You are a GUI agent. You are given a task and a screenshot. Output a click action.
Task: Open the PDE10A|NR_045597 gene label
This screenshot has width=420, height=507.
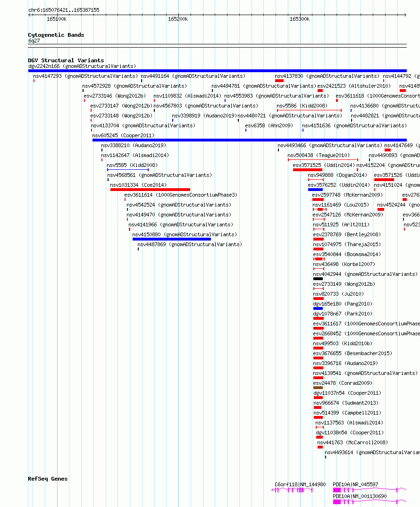(355, 484)
